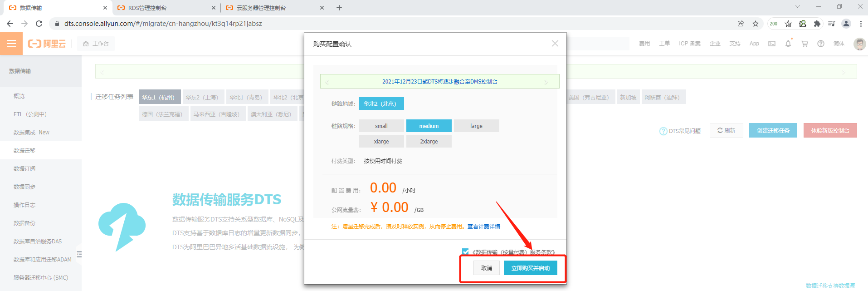Select 阿联酋 (迪拜) region tab

(x=663, y=97)
